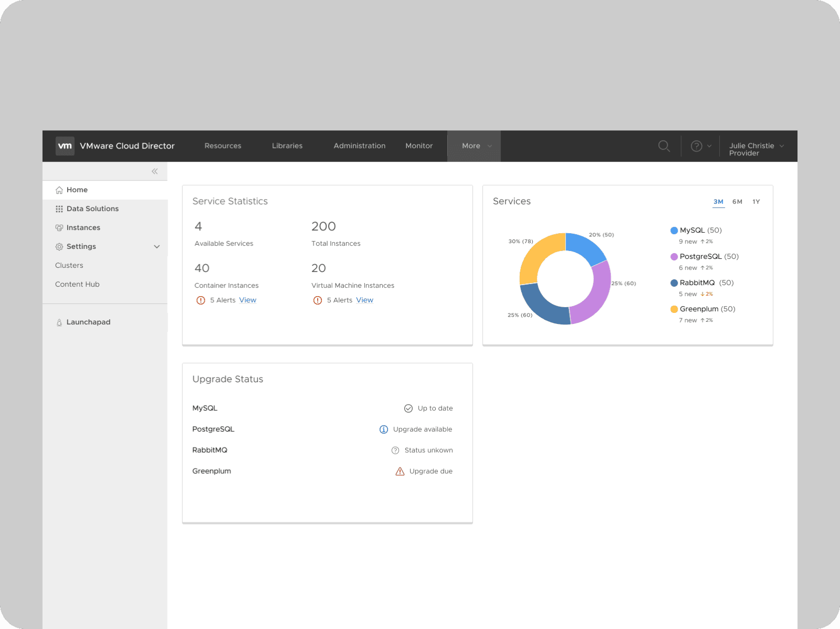Click the Launchpad rocket icon

(x=59, y=322)
